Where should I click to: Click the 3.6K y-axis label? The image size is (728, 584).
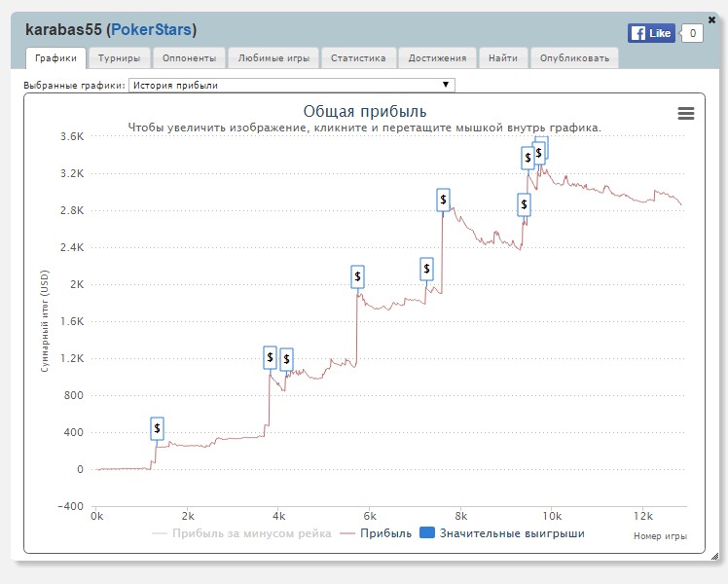[72, 136]
